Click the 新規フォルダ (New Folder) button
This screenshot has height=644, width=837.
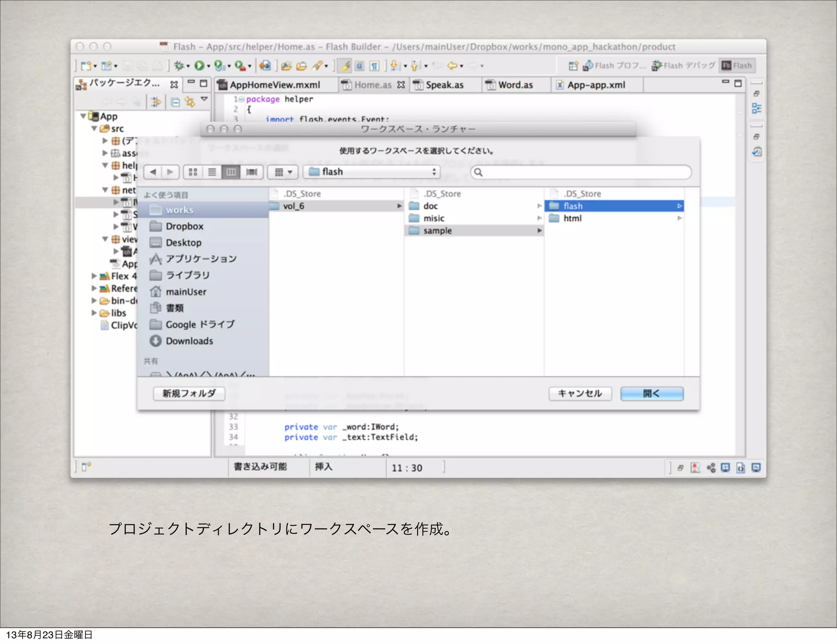pyautogui.click(x=189, y=394)
